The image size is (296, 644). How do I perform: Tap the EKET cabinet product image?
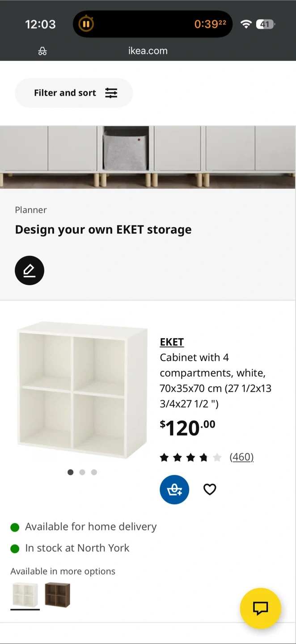pyautogui.click(x=82, y=390)
